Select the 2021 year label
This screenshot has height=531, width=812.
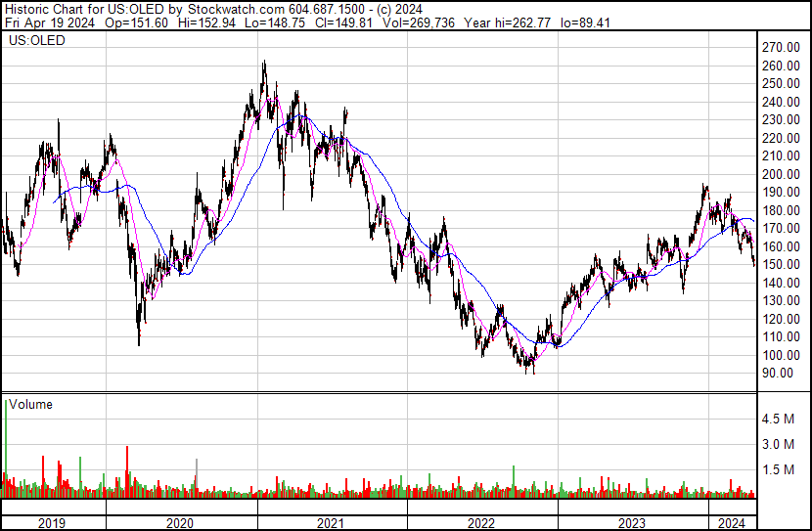pos(332,523)
